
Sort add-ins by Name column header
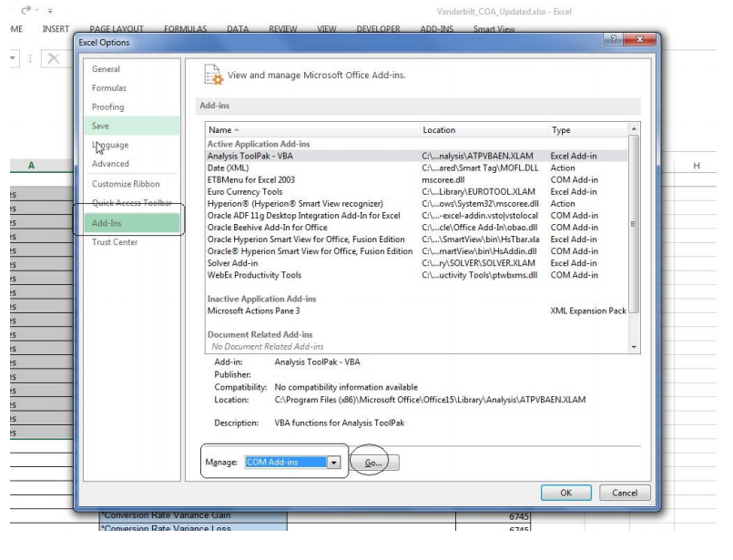pos(310,130)
